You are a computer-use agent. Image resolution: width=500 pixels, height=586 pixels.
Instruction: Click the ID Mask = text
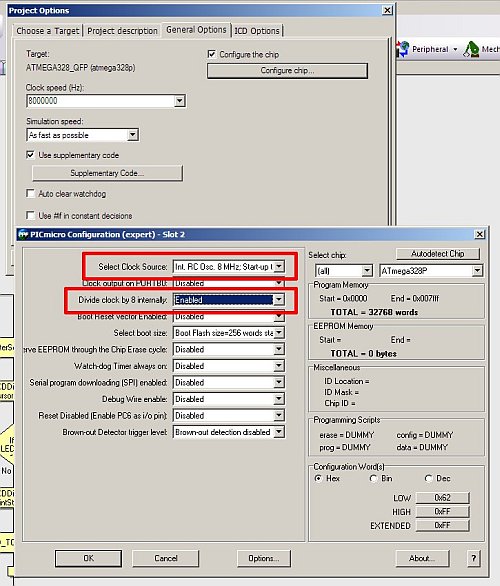[342, 392]
